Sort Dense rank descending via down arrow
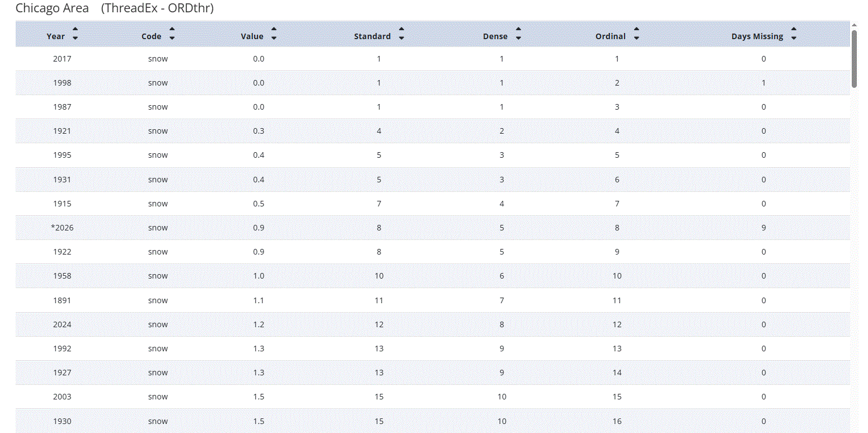Viewport: 868px width, 433px height. [518, 39]
